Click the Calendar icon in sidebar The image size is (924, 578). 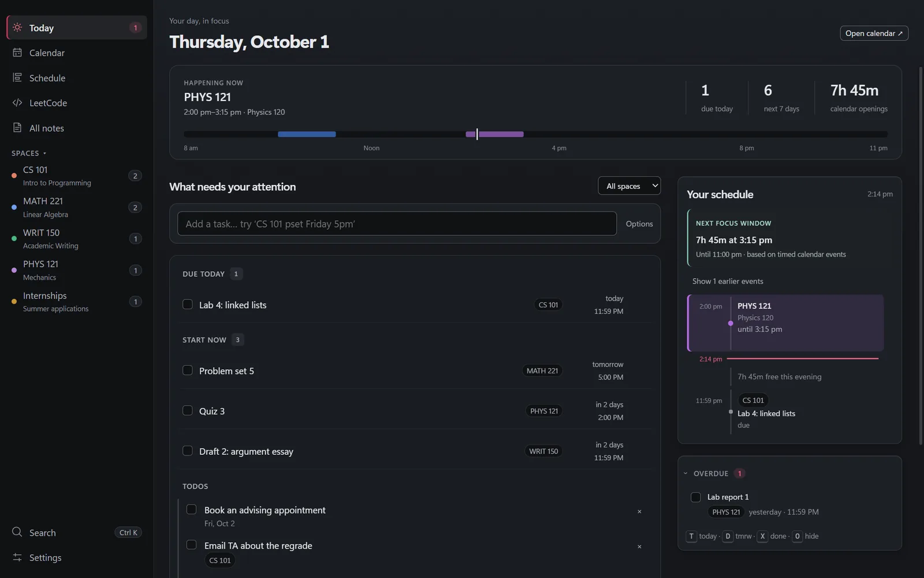[17, 53]
